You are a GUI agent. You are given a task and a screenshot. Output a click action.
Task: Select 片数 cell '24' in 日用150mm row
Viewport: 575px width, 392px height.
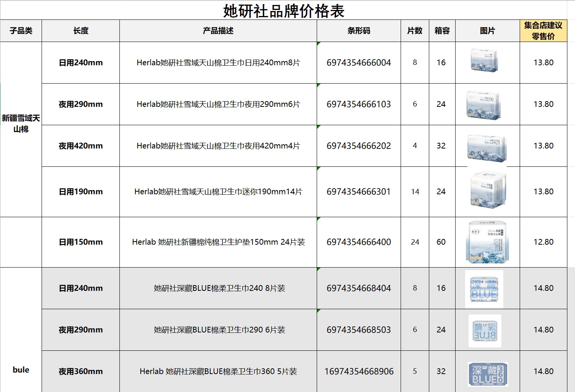[x=415, y=242]
